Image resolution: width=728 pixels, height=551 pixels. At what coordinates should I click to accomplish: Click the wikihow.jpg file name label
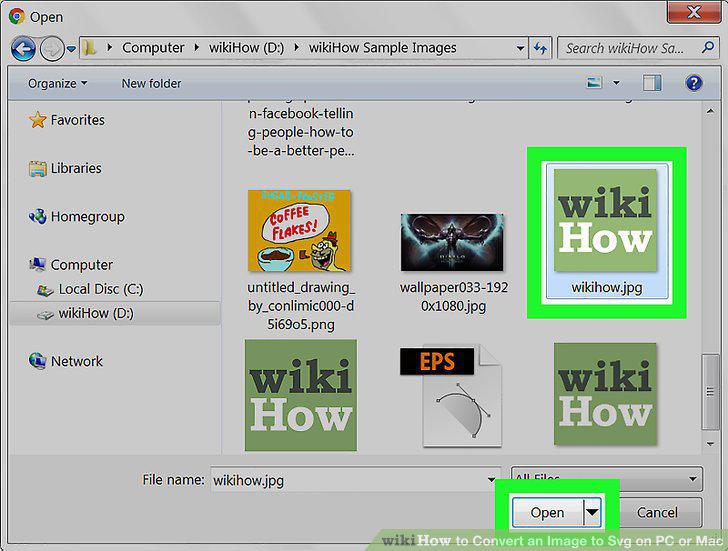click(607, 288)
